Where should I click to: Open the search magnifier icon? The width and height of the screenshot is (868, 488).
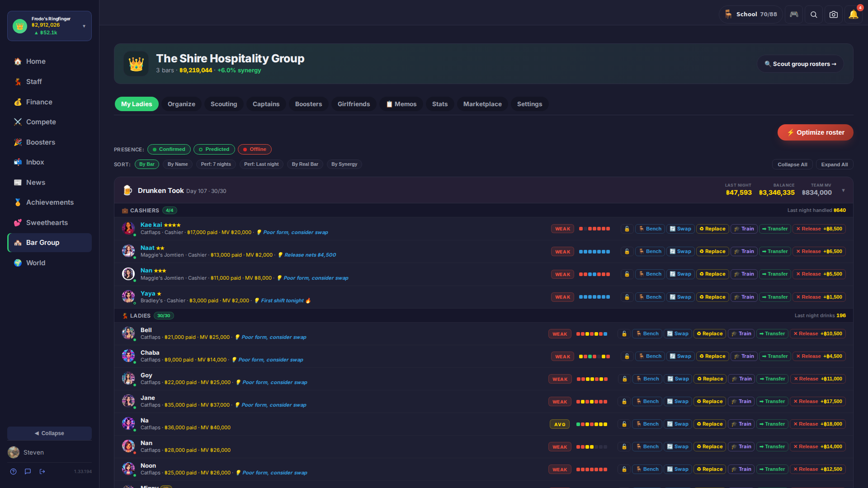click(814, 14)
